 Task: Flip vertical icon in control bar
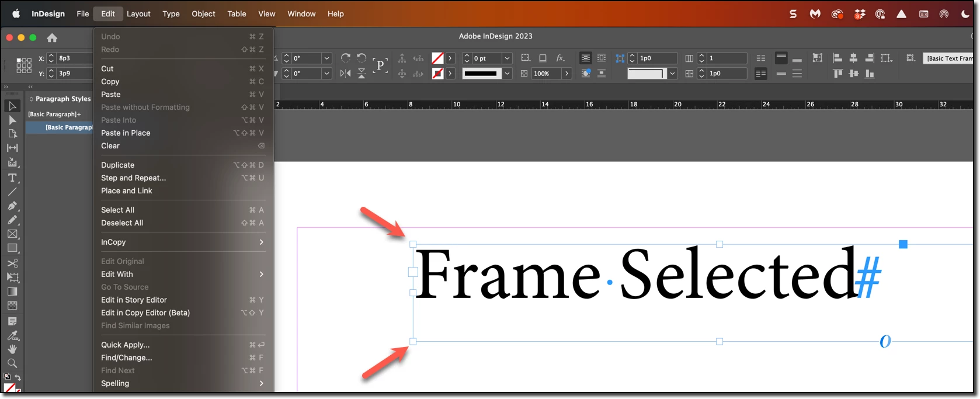362,73
